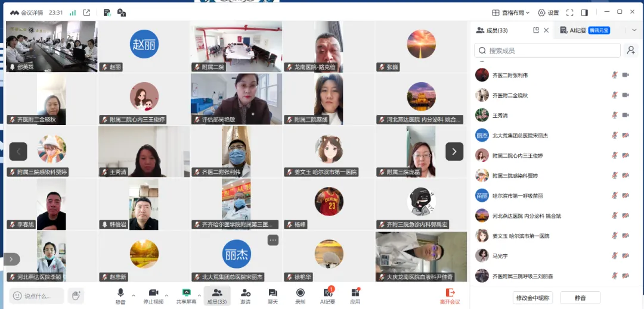
Task: Click the 邀请 invite icon in toolbar
Action: pos(245,295)
